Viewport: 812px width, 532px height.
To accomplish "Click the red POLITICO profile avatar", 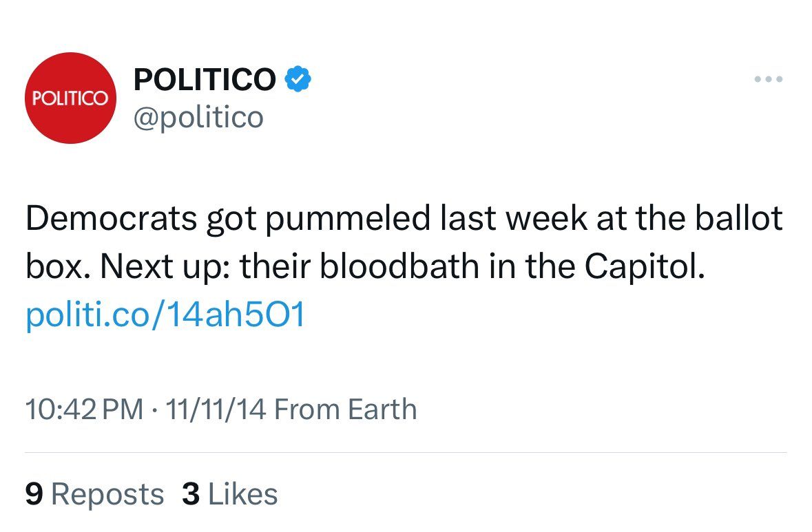I will 70,98.
